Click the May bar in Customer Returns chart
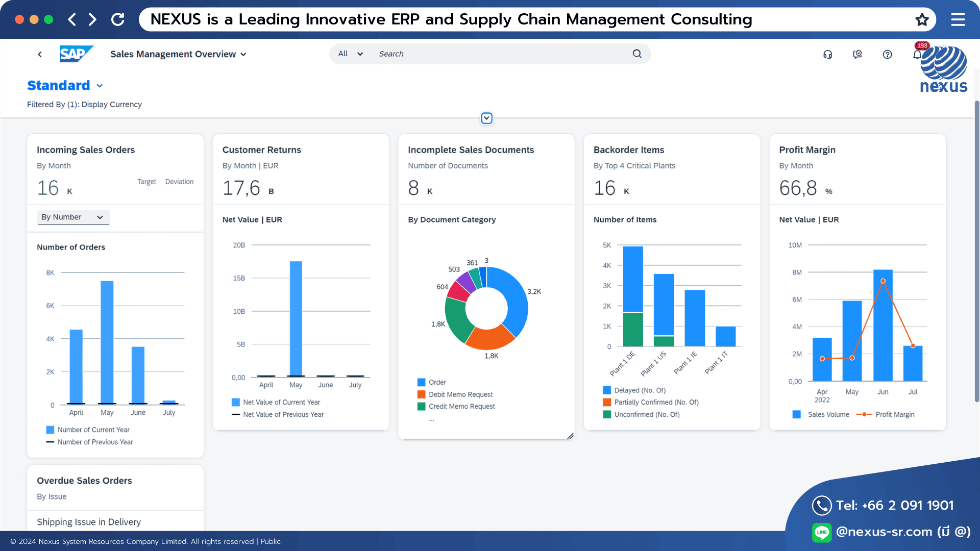 296,319
